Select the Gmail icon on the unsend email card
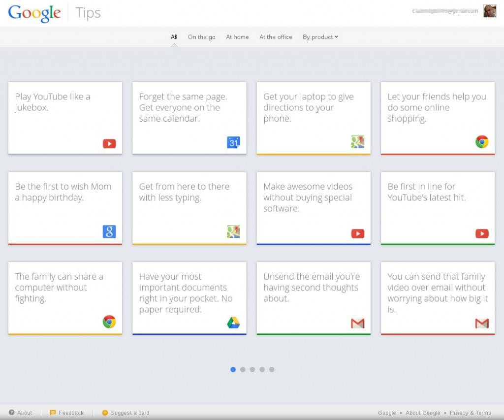This screenshot has width=504, height=420. (x=358, y=323)
